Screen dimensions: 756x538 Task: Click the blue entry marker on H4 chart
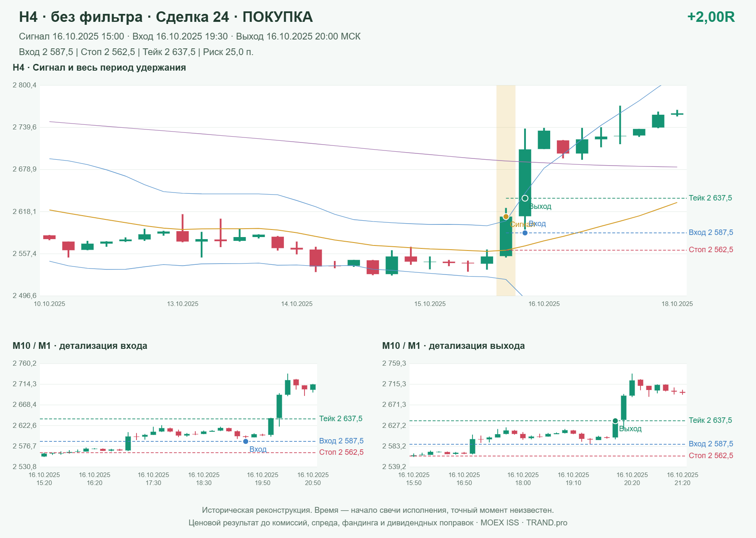pos(525,233)
